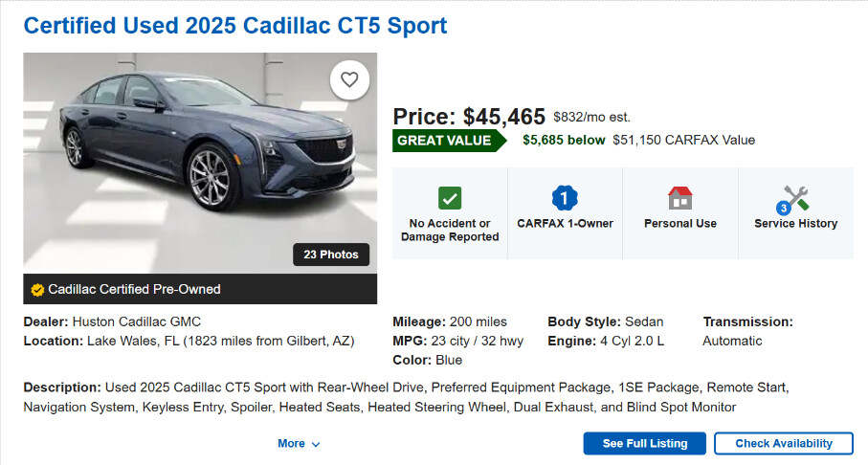Click the $45,465 price amount
Image resolution: width=868 pixels, height=465 pixels.
pos(503,117)
